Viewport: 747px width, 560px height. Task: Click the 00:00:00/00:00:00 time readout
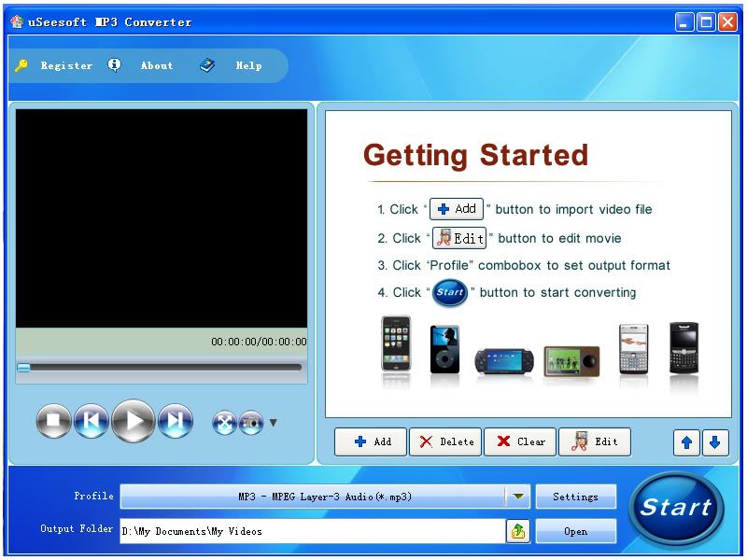[259, 342]
